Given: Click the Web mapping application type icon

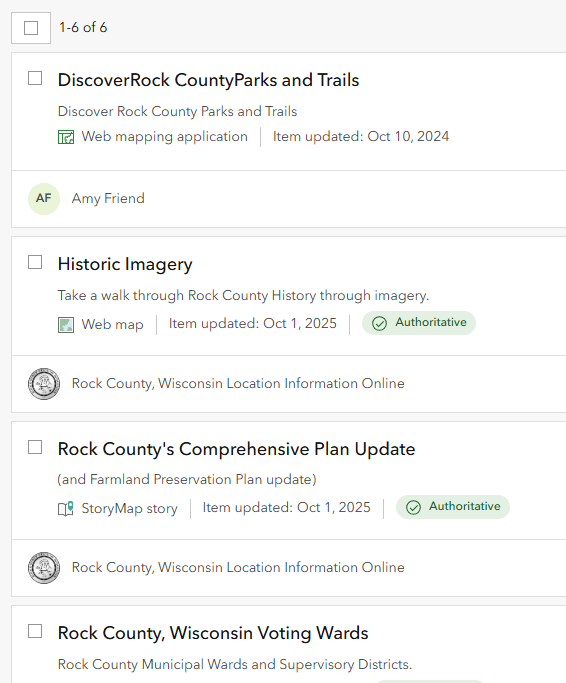Looking at the screenshot, I should [x=66, y=137].
